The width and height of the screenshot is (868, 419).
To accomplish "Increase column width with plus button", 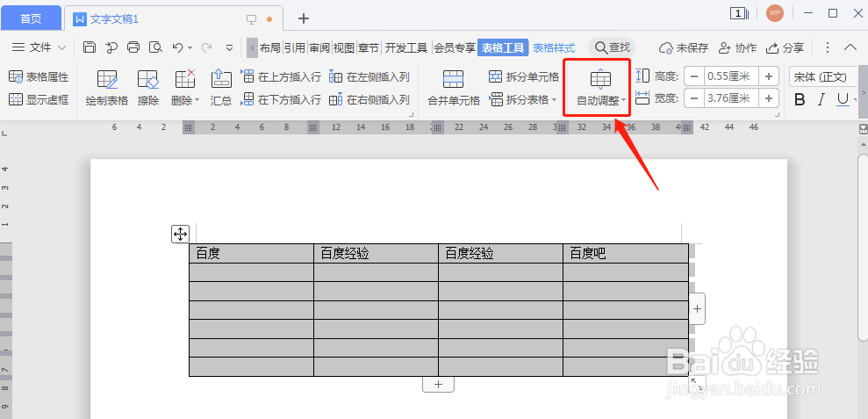I will tap(768, 98).
